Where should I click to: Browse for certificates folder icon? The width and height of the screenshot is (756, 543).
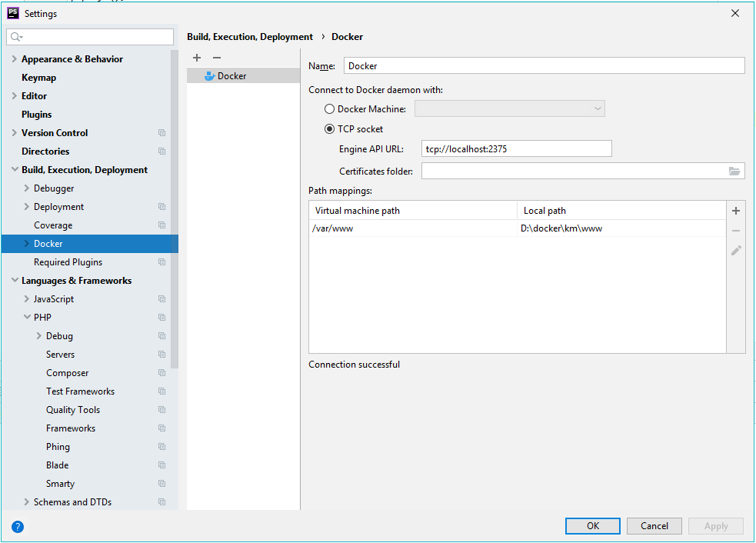coord(734,172)
